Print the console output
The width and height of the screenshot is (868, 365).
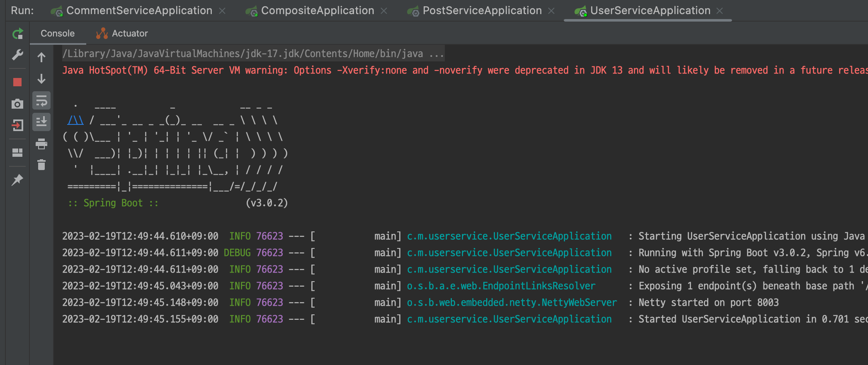[41, 144]
